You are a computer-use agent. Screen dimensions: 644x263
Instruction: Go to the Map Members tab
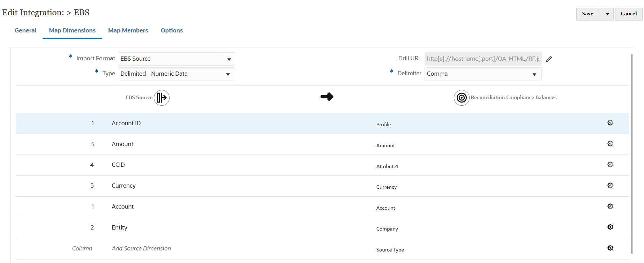coord(128,30)
